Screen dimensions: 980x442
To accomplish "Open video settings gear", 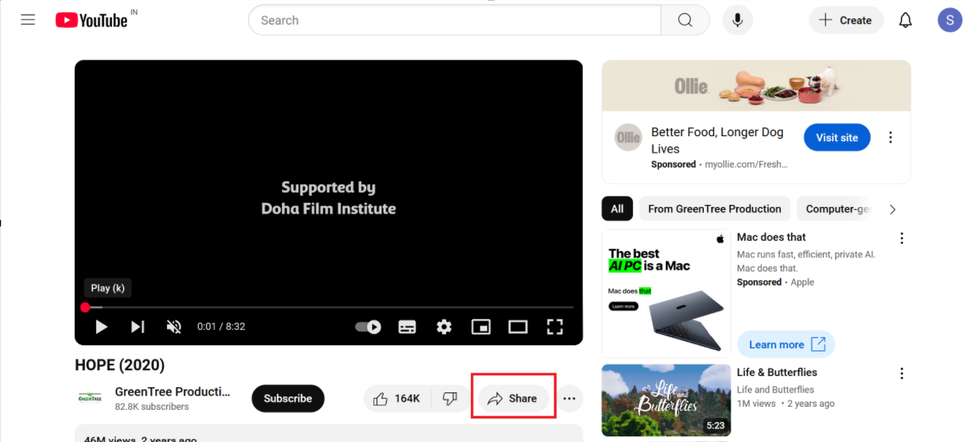I will click(x=444, y=326).
